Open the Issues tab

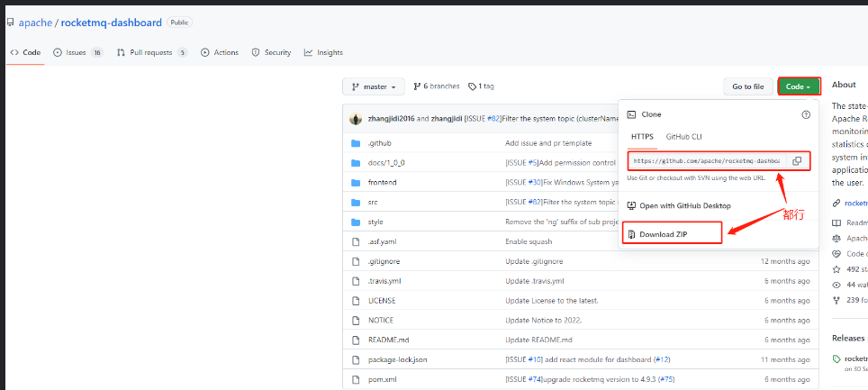pos(78,52)
